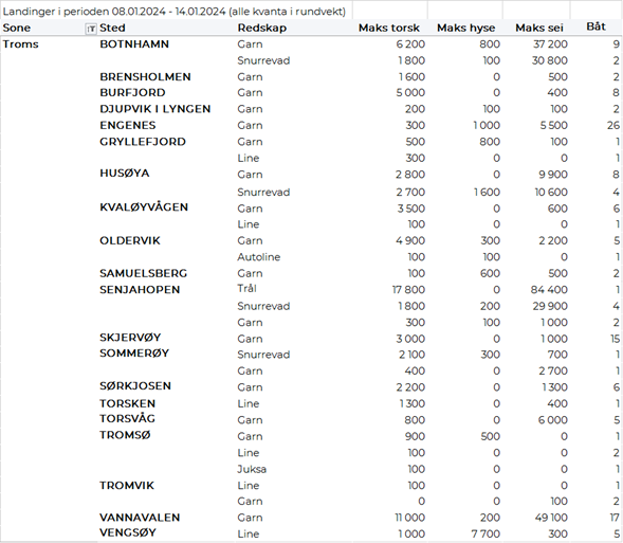This screenshot has width=623, height=543.
Task: Click the 7 700 Maks hyse value
Action: [483, 534]
